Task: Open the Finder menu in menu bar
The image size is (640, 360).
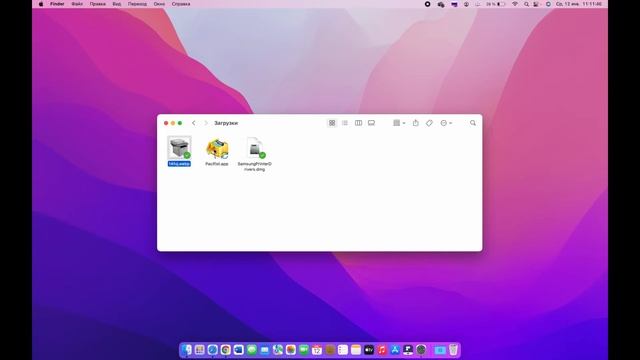Action: click(57, 4)
